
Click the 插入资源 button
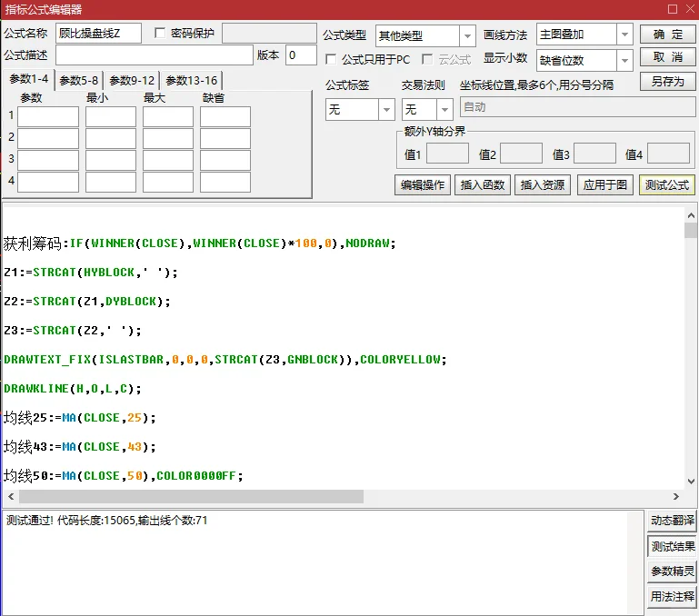(542, 184)
